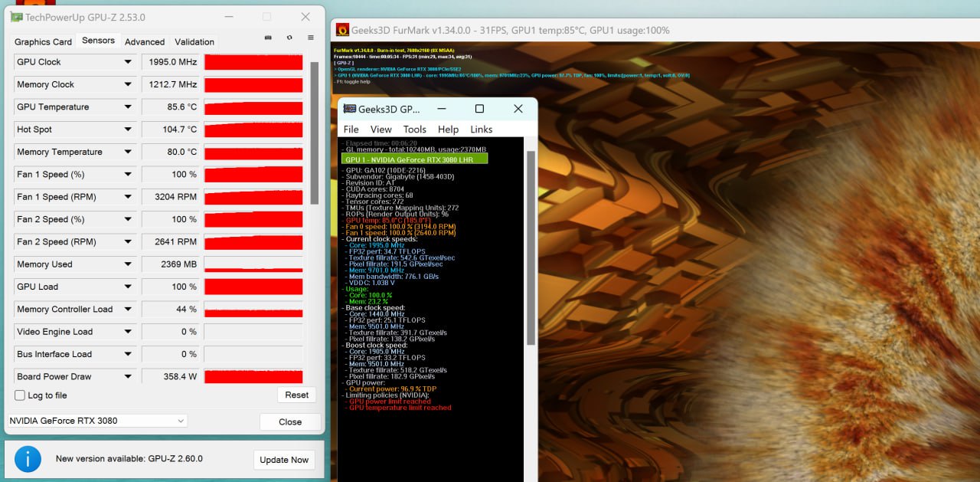Screen dimensions: 980x482
Task: Click the Memory Used value 2369 MB
Action: click(x=179, y=264)
